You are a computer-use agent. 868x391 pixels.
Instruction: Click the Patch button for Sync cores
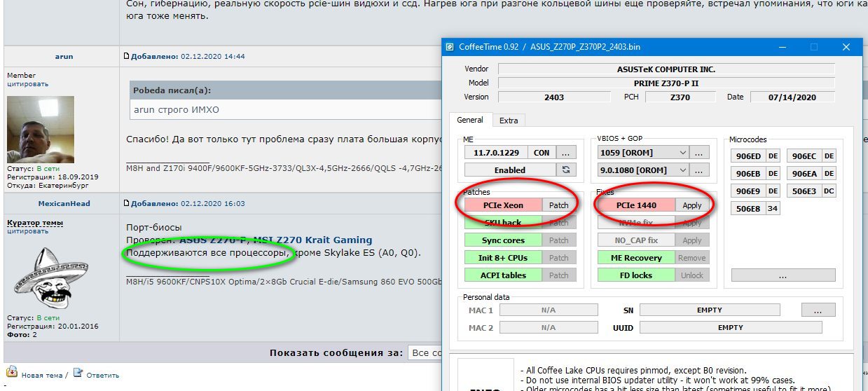558,240
